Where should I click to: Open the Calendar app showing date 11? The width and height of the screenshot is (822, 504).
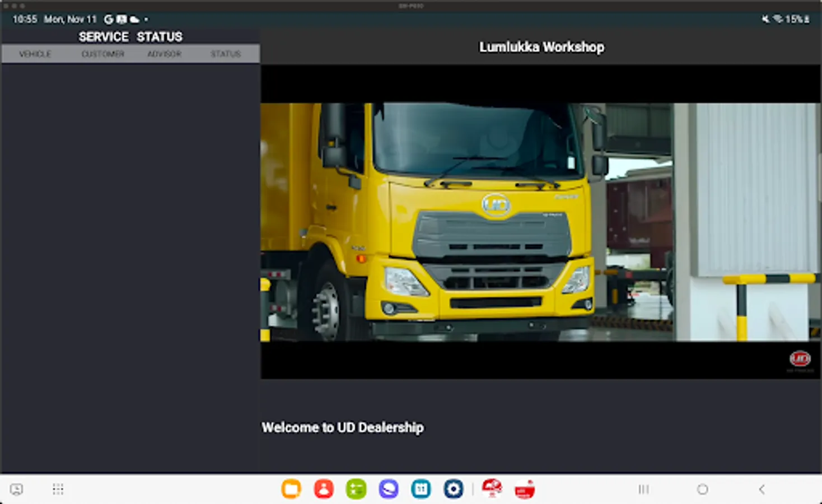tap(420, 488)
